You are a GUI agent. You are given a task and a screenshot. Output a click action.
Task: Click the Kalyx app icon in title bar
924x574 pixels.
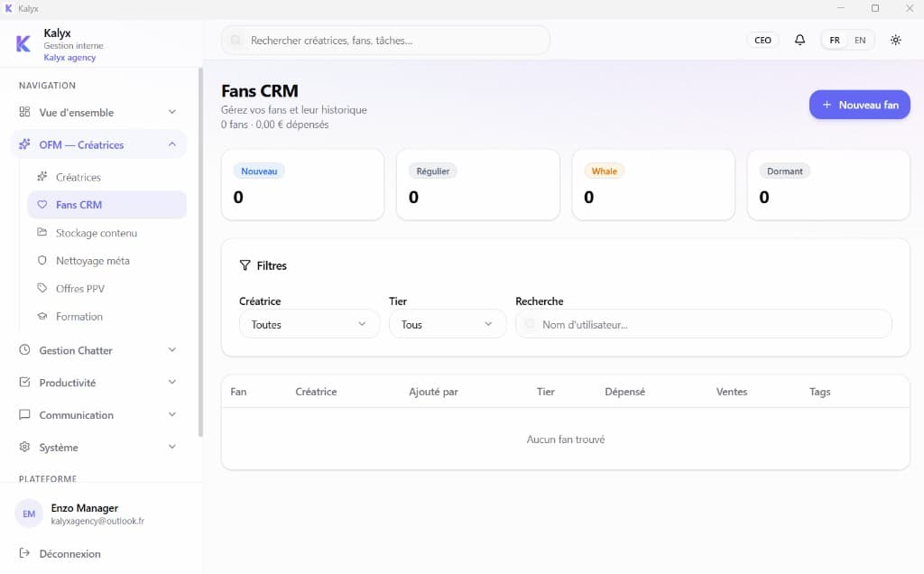click(8, 8)
